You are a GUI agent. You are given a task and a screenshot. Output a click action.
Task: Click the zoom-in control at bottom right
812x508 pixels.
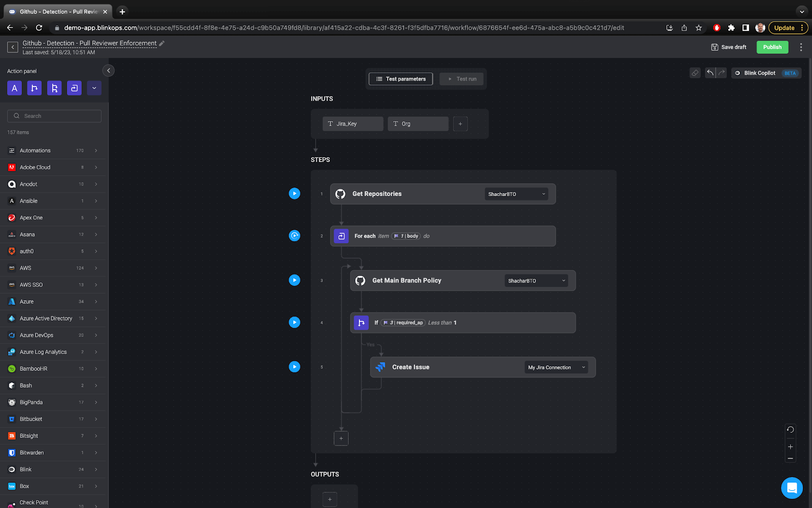(x=790, y=447)
